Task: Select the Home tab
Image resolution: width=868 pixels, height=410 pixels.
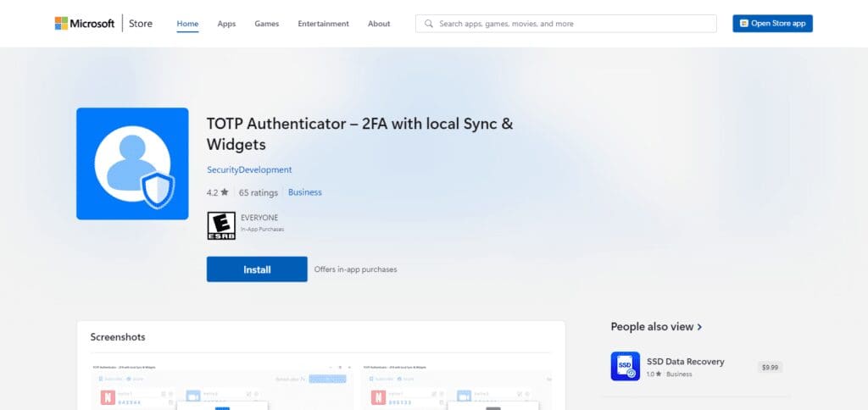Action: [187, 24]
